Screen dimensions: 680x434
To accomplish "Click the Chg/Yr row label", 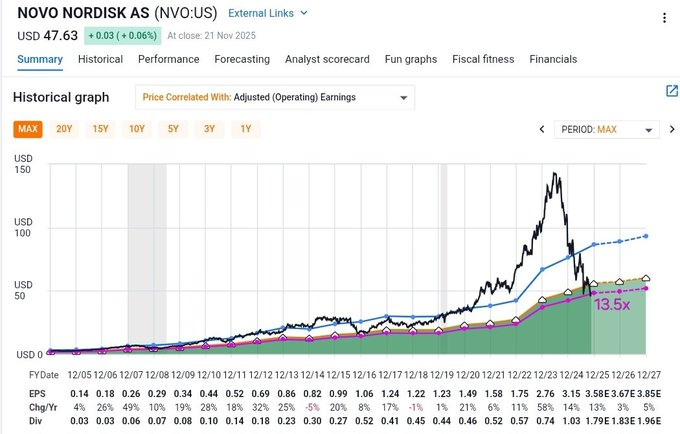I will click(x=43, y=408).
